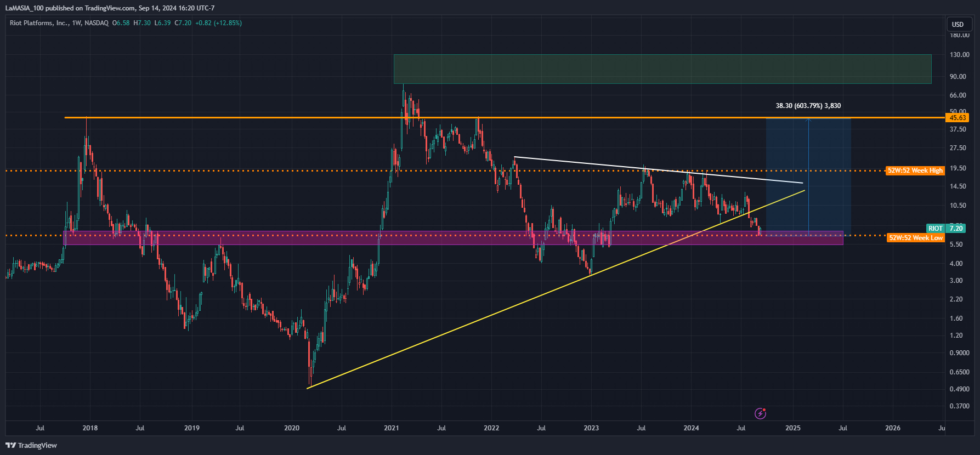Click 2020 on the time axis
This screenshot has height=455, width=980.
(x=292, y=428)
